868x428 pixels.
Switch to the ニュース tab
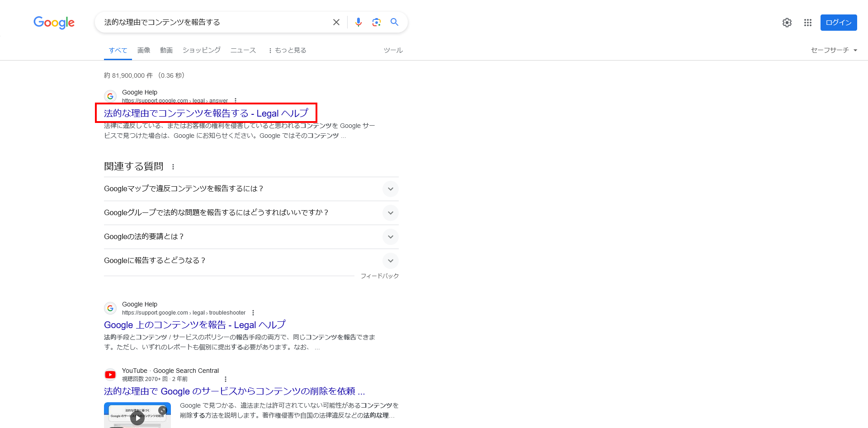pyautogui.click(x=243, y=50)
